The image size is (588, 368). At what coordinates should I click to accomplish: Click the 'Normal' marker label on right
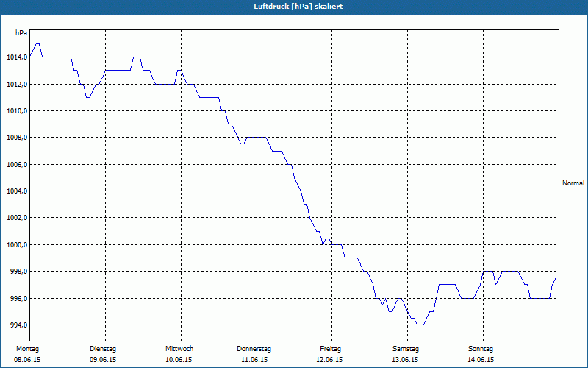[573, 183]
